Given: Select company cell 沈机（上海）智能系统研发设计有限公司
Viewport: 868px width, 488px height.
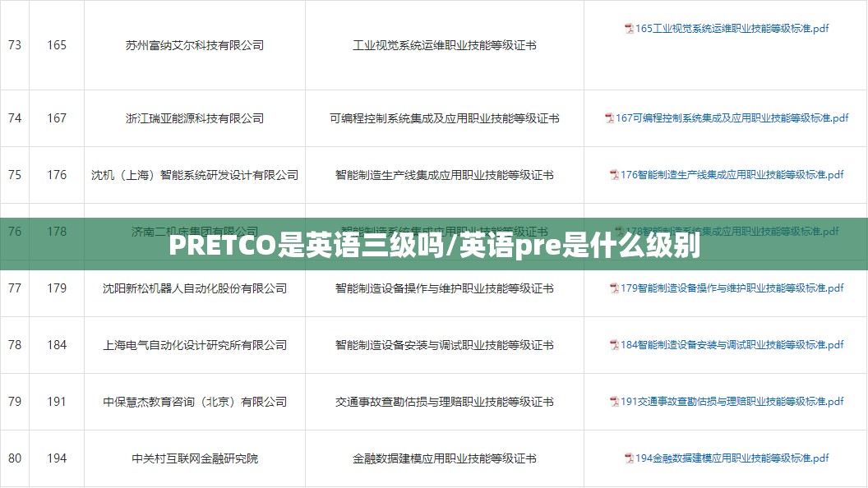Looking at the screenshot, I should click(x=195, y=175).
